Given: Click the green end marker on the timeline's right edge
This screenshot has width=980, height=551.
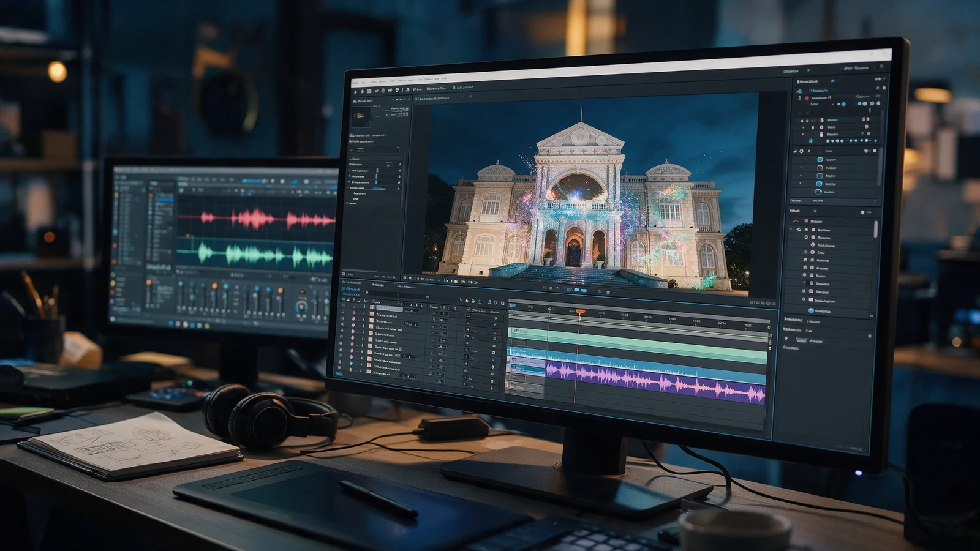Looking at the screenshot, I should click(769, 328).
